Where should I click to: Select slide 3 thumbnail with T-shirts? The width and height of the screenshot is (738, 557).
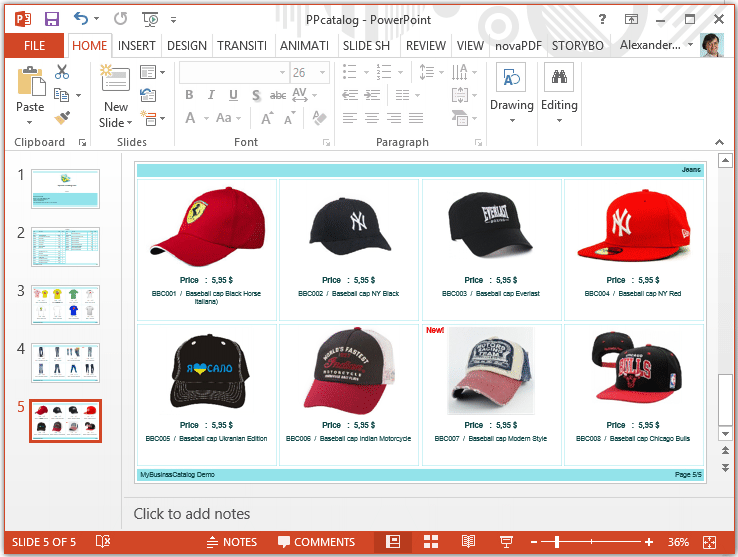tap(65, 305)
